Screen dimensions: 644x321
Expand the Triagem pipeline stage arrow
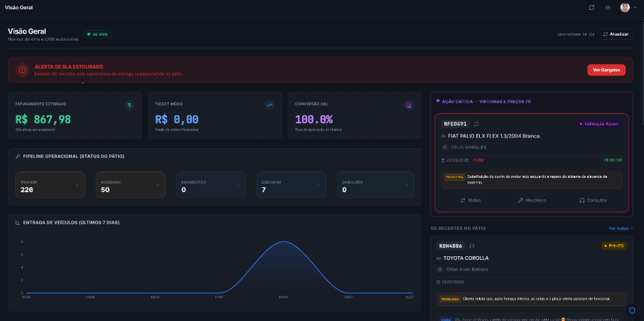coord(77,185)
